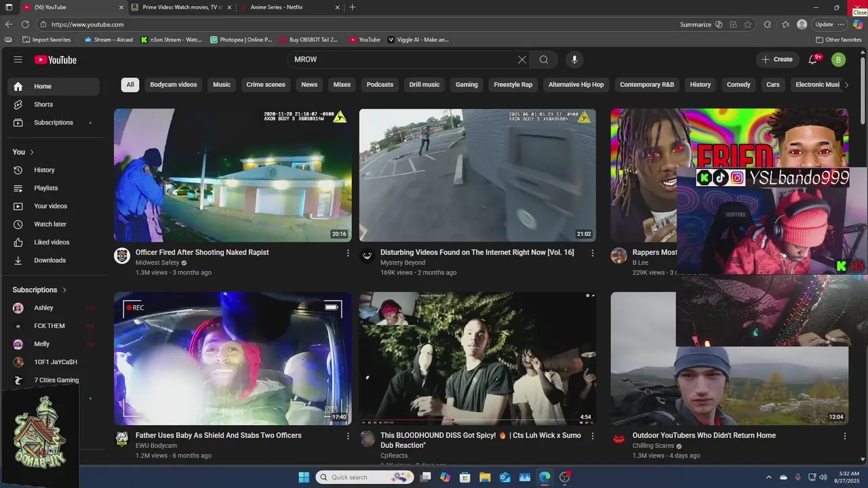Viewport: 868px width, 488px height.
Task: Open Subscriptions in the sidebar
Action: pyautogui.click(x=53, y=123)
